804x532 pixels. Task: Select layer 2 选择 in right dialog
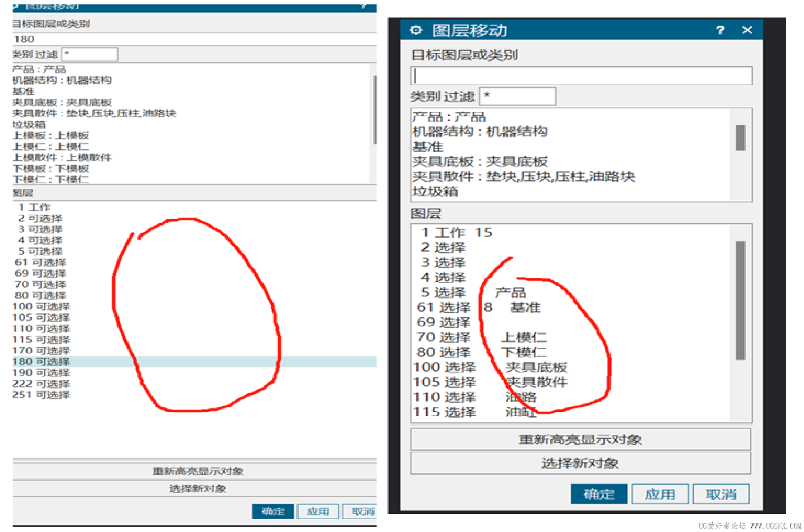443,247
